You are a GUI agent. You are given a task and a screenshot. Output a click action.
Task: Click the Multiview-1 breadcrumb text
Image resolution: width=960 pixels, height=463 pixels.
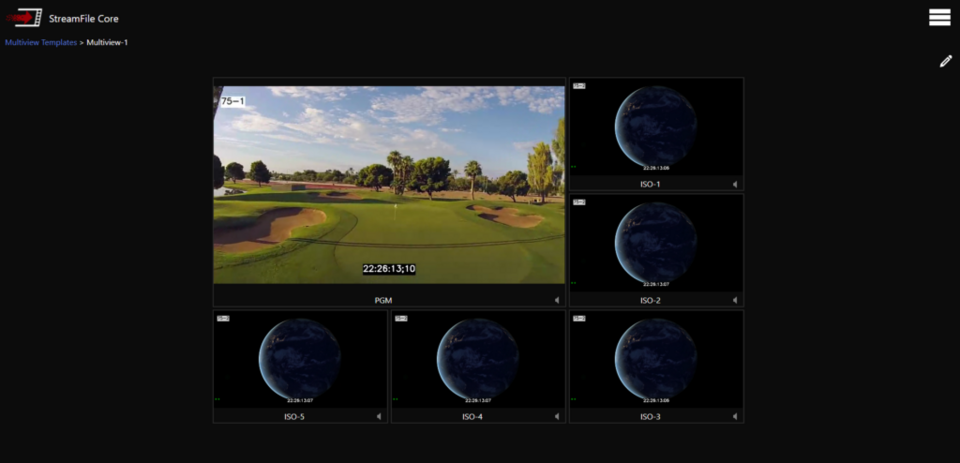(x=107, y=42)
